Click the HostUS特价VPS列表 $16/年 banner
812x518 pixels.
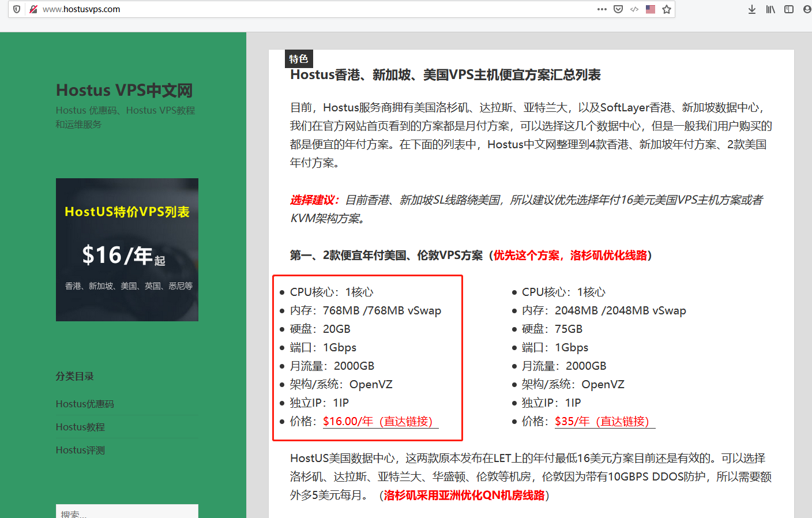click(127, 250)
